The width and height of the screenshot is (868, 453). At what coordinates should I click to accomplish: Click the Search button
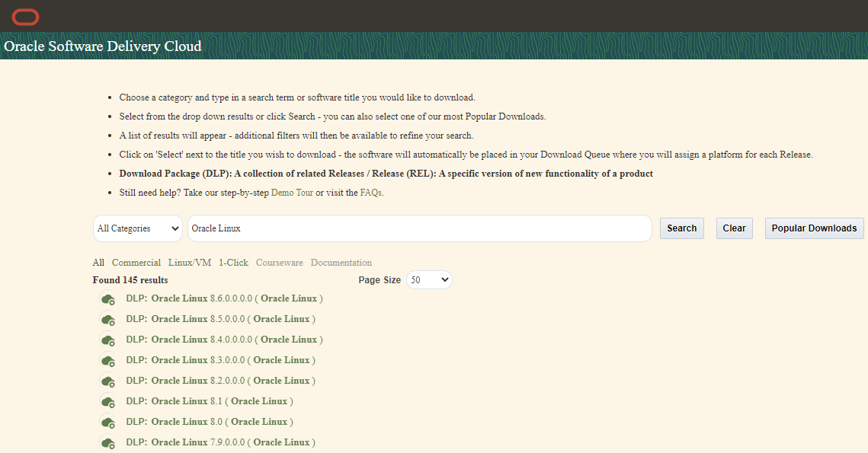pos(681,228)
